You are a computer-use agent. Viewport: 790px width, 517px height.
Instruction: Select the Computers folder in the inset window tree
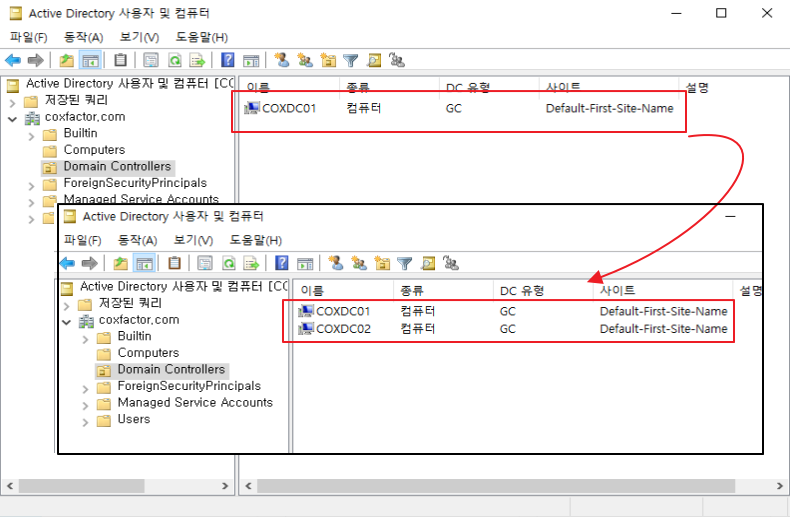point(148,353)
